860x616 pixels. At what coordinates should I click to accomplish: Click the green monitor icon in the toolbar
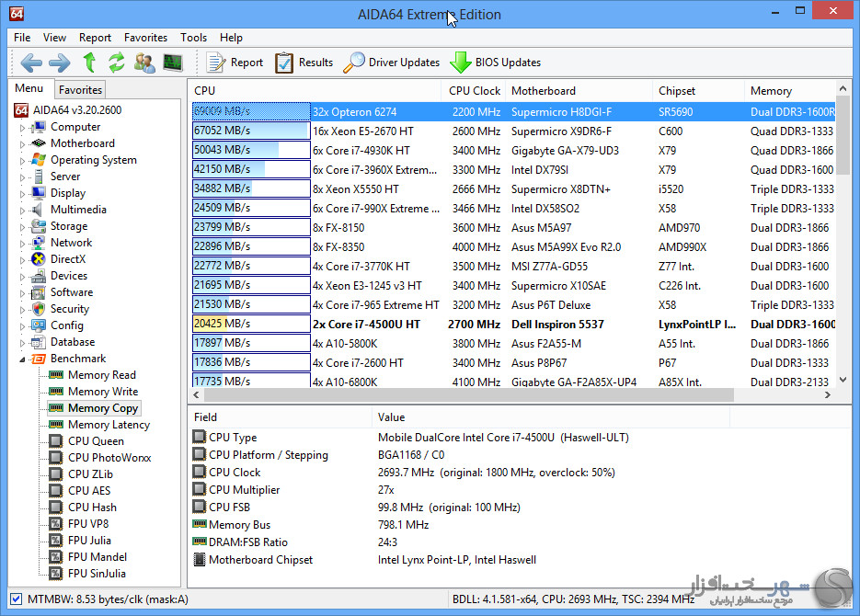172,63
